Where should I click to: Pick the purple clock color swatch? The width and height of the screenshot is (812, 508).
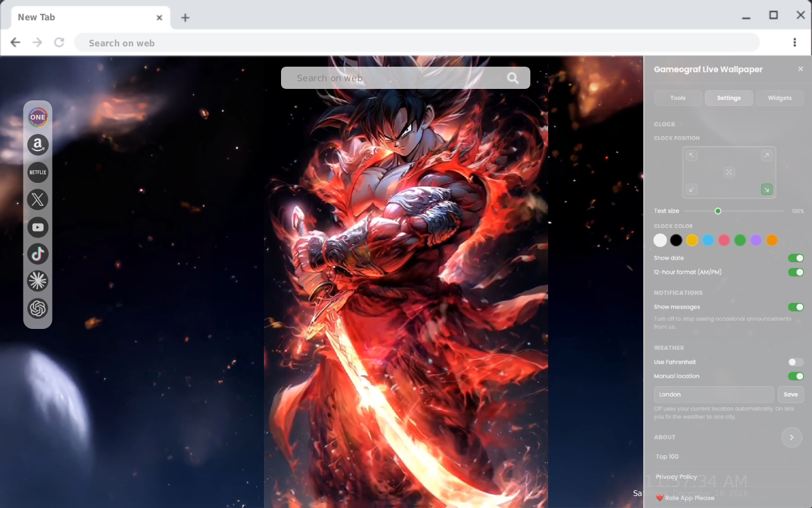(756, 240)
